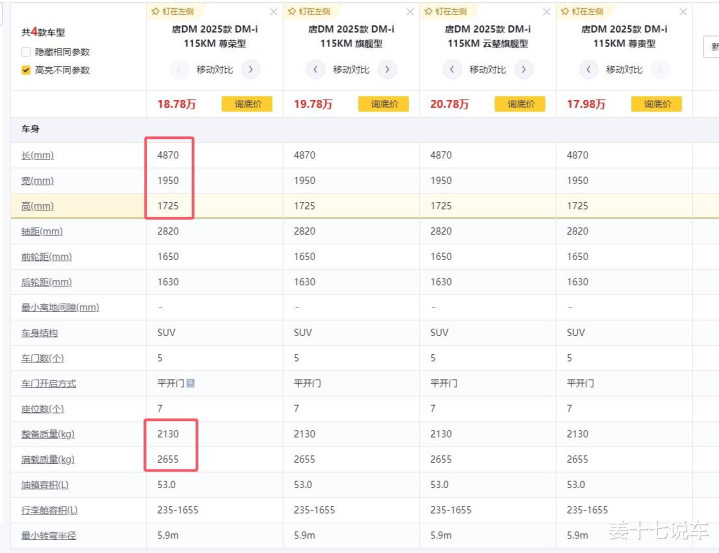Image resolution: width=719 pixels, height=553 pixels.
Task: Open the 后轮距(mm) parameter link
Action: pos(47,282)
